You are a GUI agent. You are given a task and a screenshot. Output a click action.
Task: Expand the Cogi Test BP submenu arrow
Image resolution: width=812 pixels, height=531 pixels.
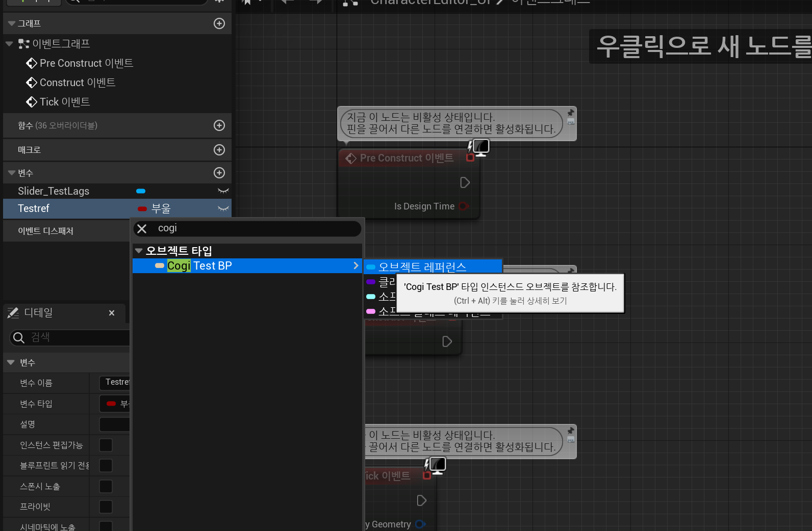pyautogui.click(x=356, y=265)
